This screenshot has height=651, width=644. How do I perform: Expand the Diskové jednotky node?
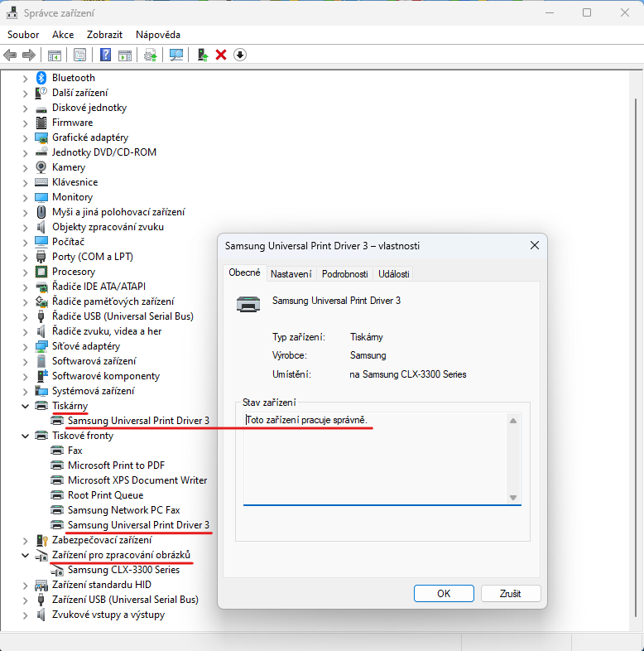click(25, 108)
